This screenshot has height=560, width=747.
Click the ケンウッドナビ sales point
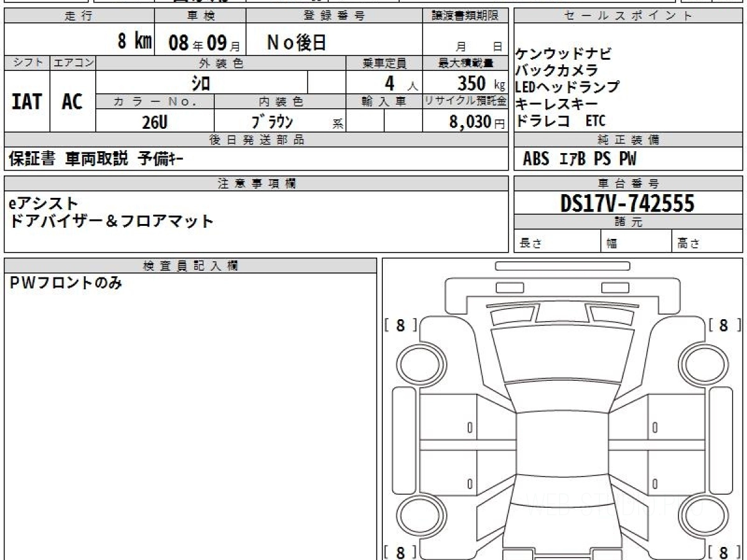563,54
